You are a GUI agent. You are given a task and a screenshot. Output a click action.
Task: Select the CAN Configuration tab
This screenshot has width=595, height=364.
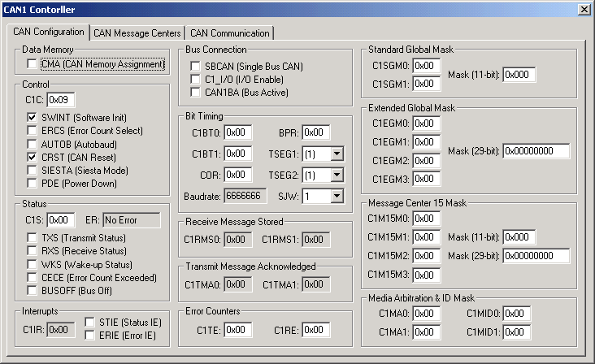tap(48, 32)
